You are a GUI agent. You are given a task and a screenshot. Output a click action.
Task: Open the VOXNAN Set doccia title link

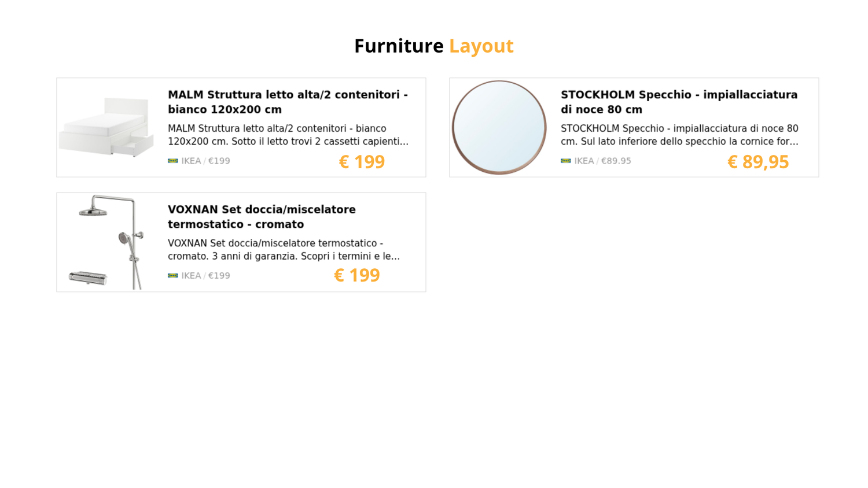coord(262,217)
